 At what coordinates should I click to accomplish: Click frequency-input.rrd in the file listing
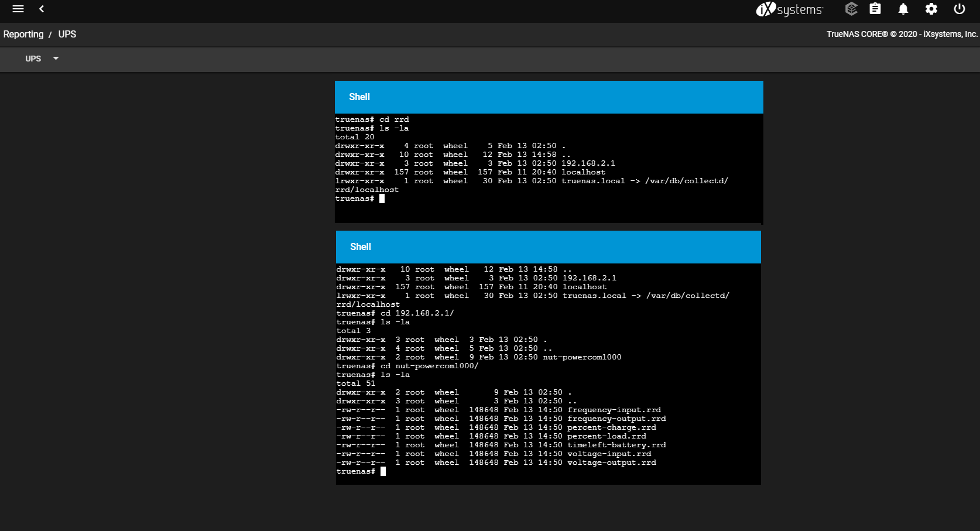pos(614,410)
